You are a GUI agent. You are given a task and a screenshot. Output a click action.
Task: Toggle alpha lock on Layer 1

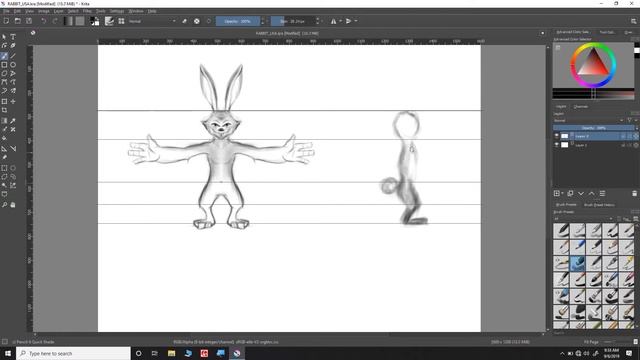[636, 145]
